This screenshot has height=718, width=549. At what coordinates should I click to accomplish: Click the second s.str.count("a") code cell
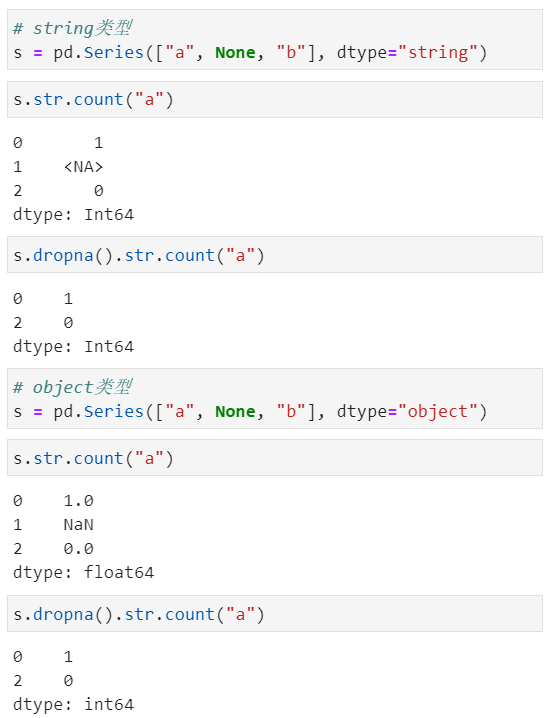point(275,458)
